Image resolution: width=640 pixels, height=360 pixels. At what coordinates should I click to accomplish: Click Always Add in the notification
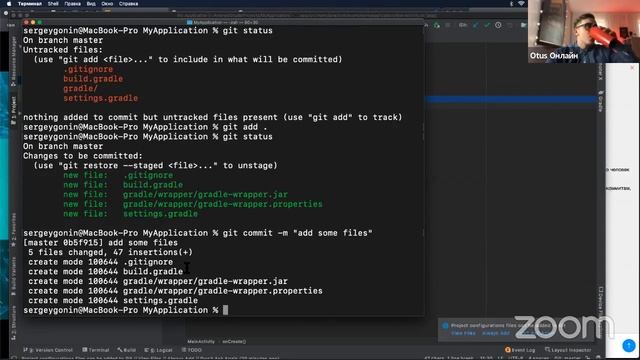(496, 333)
